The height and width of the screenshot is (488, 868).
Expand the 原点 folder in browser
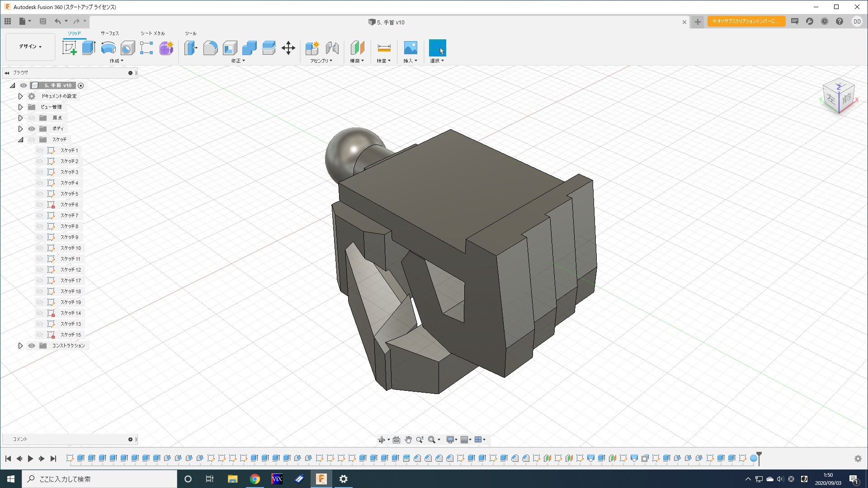coord(20,118)
